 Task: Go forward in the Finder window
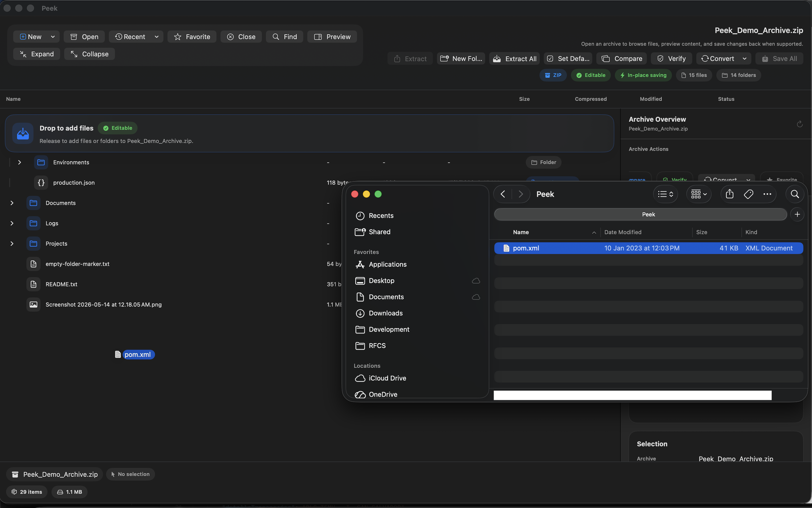tap(521, 194)
